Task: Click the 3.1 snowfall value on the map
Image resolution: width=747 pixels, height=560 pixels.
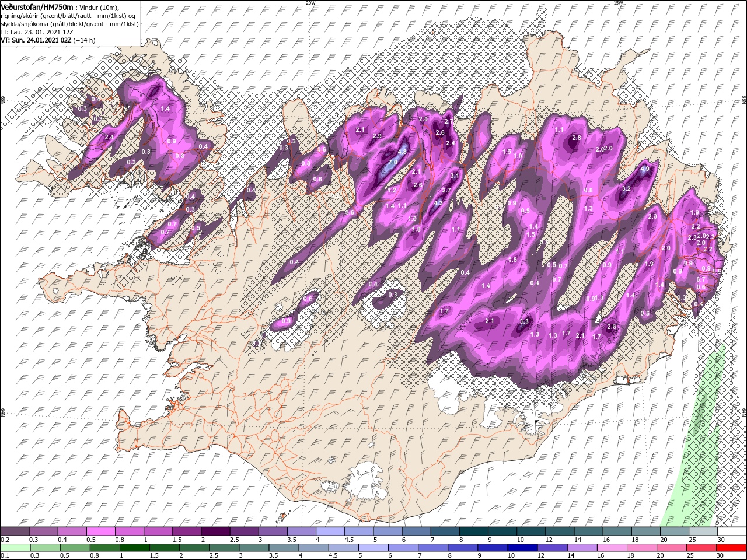Action: click(456, 176)
